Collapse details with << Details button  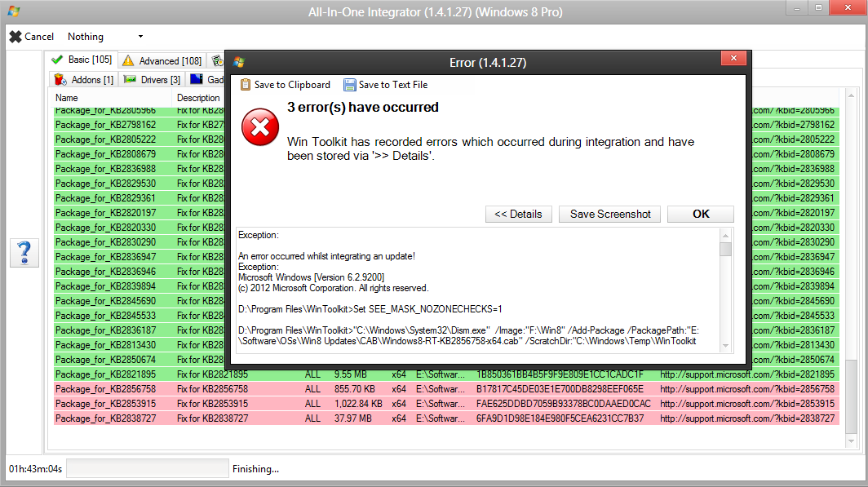[518, 215]
